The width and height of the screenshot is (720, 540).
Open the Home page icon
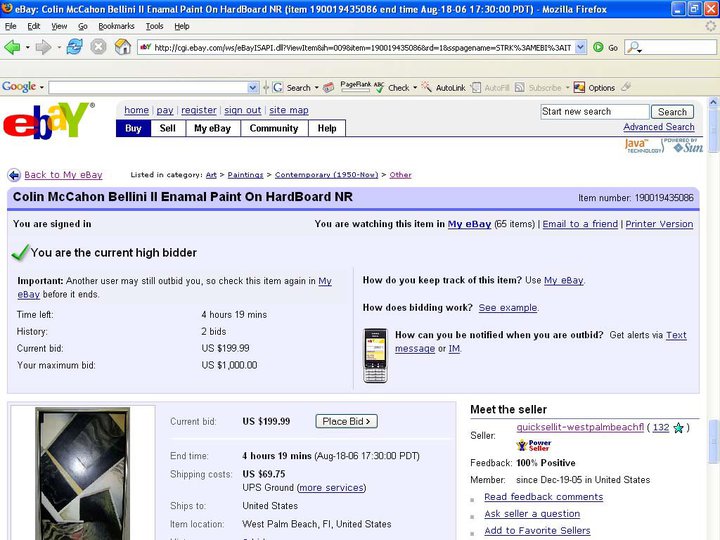click(123, 47)
